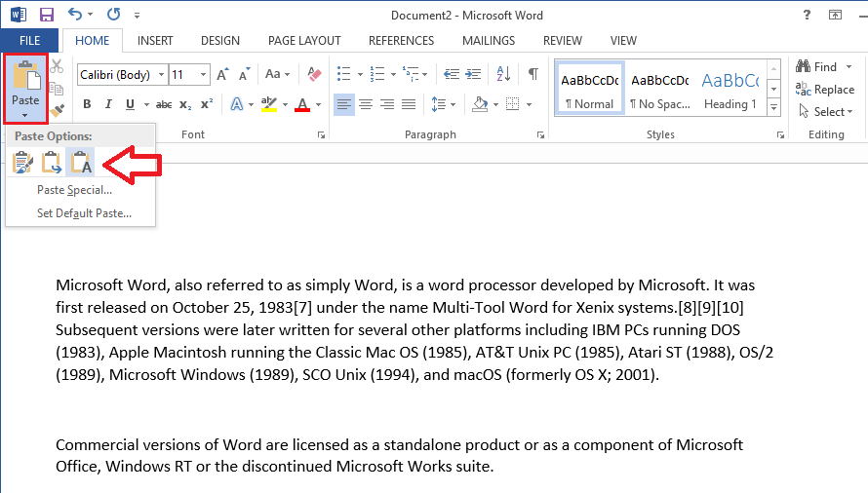The height and width of the screenshot is (493, 868).
Task: Click the Replace button in Editing
Action: 825,90
